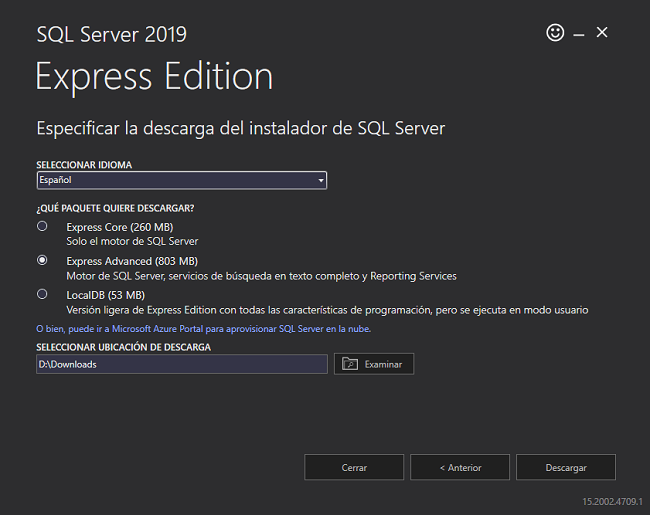The height and width of the screenshot is (515, 650).
Task: Click the Cerrar button
Action: 354,467
